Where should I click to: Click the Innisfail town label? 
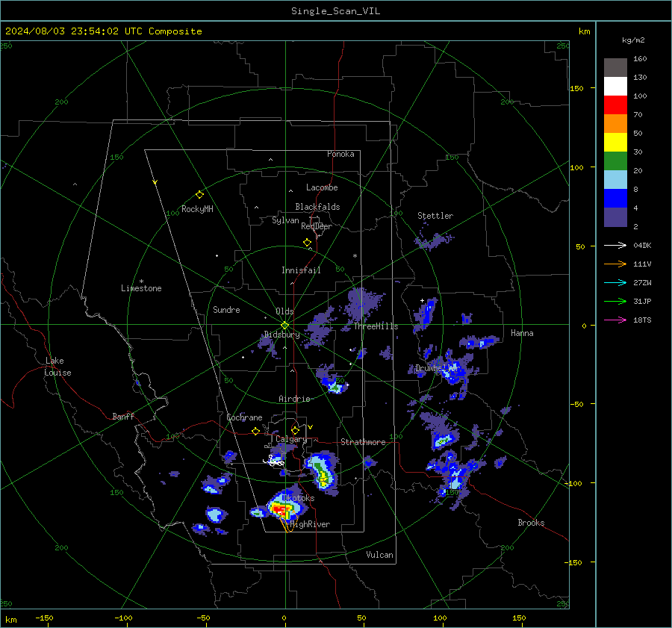point(301,270)
